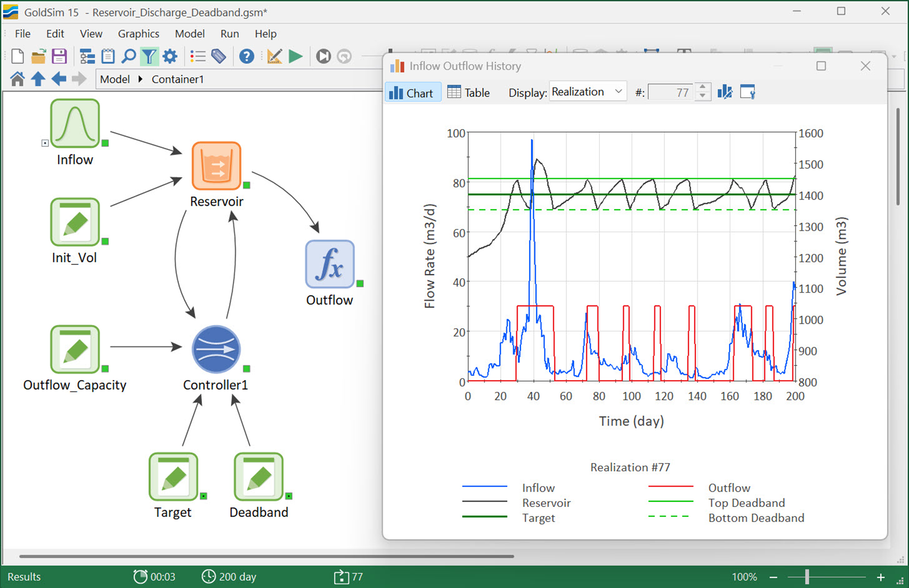The height and width of the screenshot is (588, 909).
Task: Open the Edit menu
Action: coord(55,33)
